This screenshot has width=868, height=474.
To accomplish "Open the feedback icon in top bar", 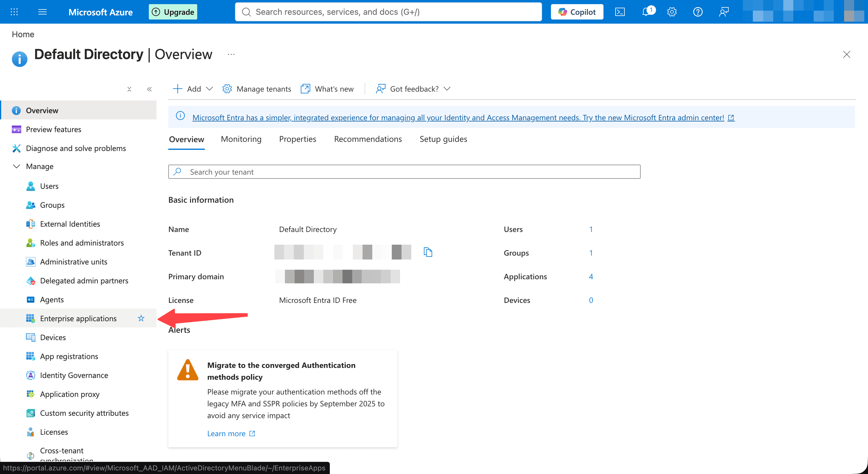I will tap(724, 12).
